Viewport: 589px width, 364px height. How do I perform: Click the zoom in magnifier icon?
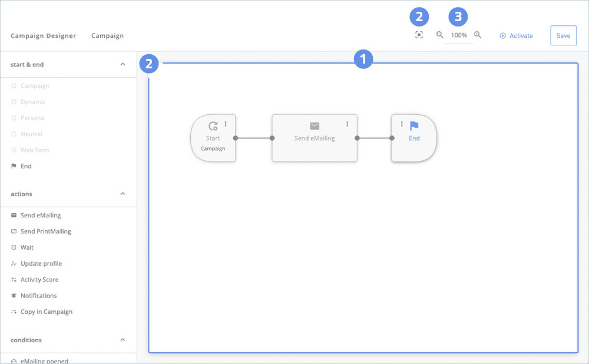[478, 35]
